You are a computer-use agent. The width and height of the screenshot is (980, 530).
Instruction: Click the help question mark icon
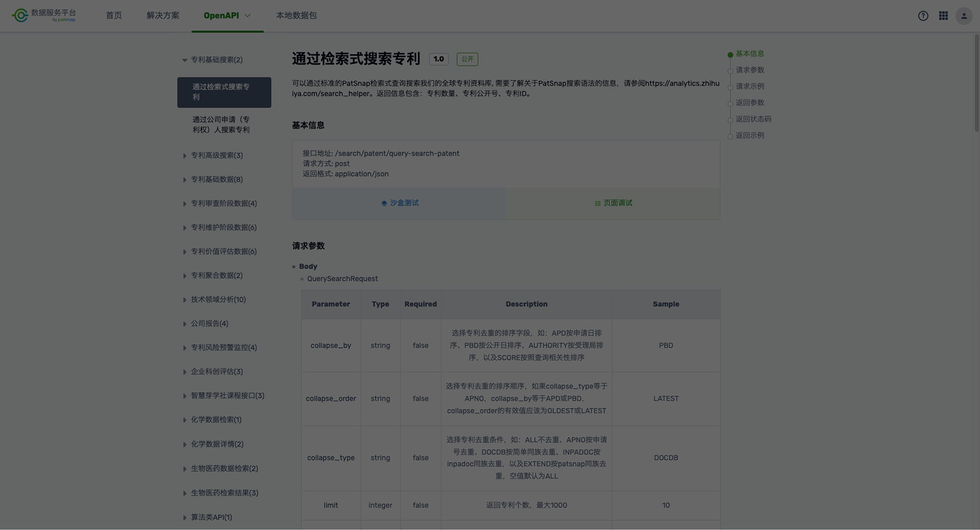923,16
